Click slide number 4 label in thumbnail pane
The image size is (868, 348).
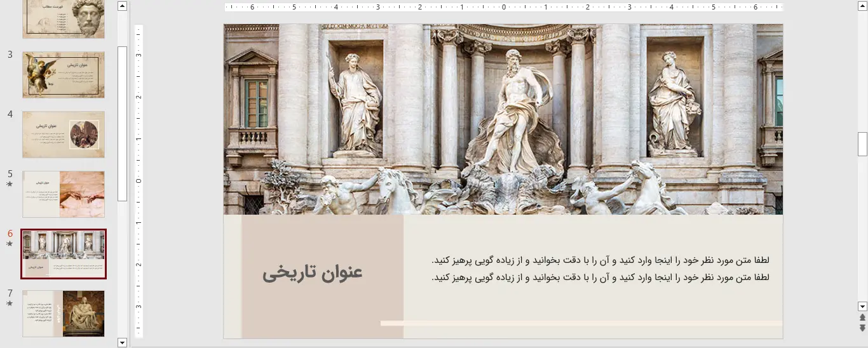(x=10, y=114)
